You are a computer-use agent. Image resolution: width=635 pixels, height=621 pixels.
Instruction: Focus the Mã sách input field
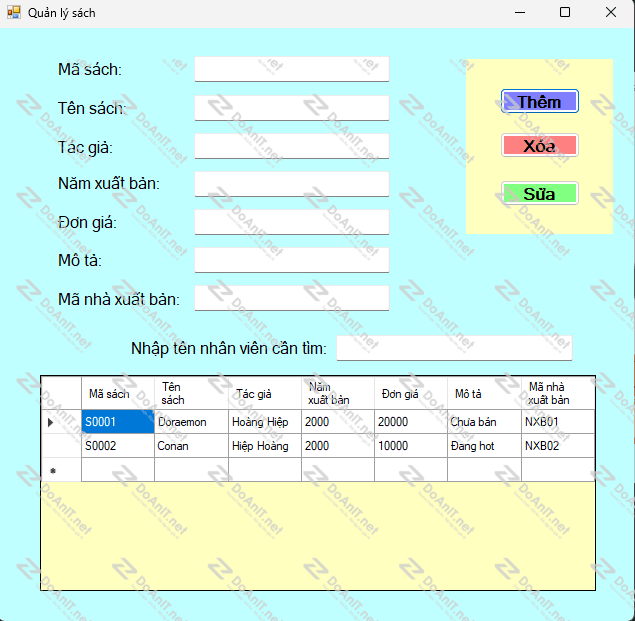[x=291, y=69]
